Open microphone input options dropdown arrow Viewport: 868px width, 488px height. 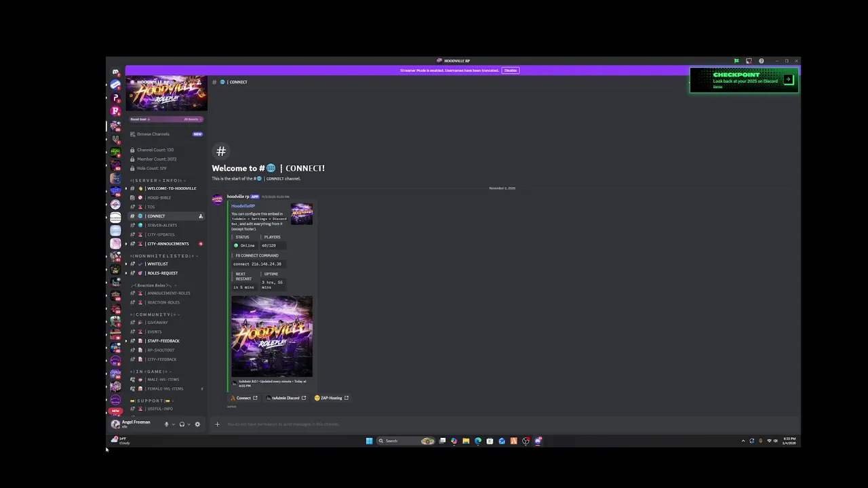[173, 424]
